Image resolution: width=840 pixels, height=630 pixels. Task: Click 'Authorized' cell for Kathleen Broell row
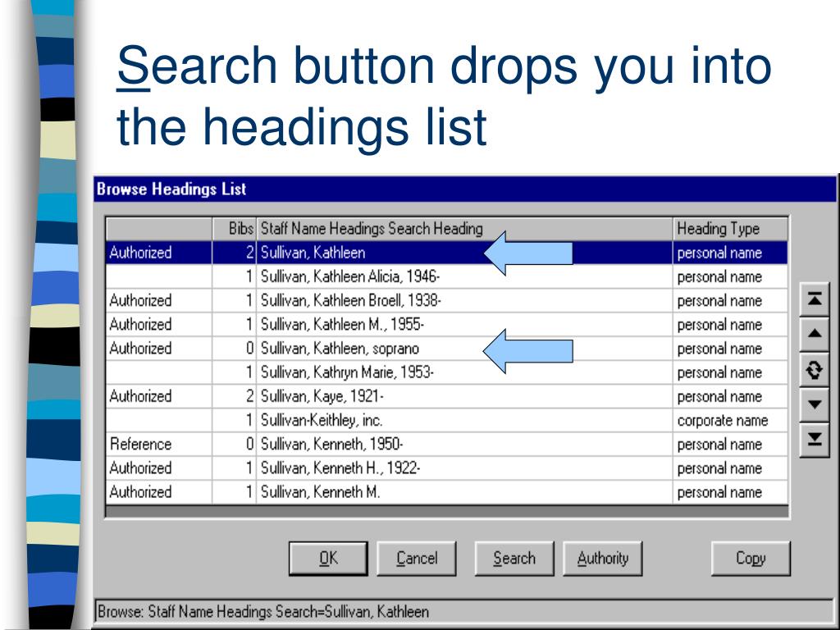click(x=159, y=300)
